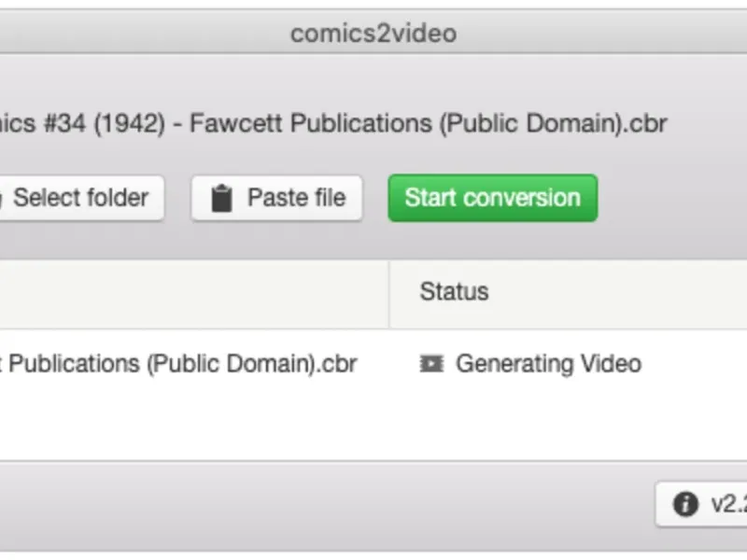
Task: Click the gap between Paste file and Start conversion
Action: (375, 198)
